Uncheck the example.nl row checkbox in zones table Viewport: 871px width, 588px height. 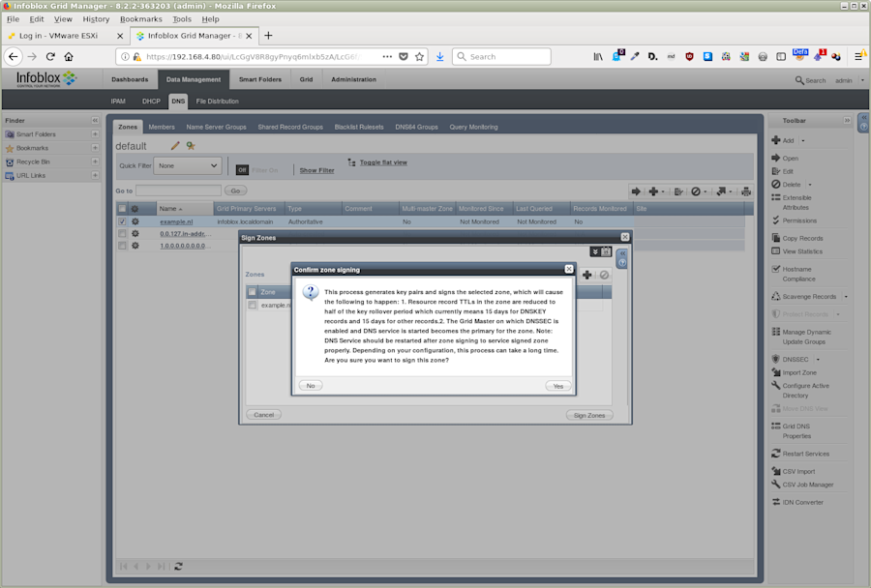[x=122, y=221]
